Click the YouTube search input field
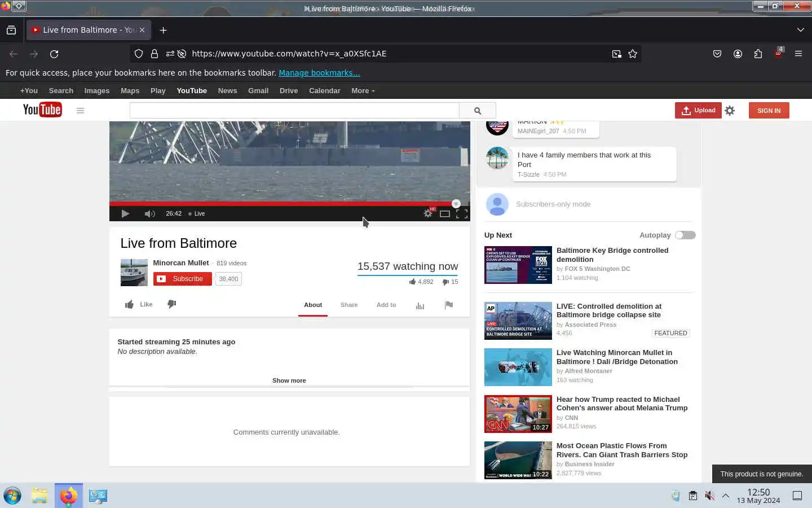 [x=294, y=111]
